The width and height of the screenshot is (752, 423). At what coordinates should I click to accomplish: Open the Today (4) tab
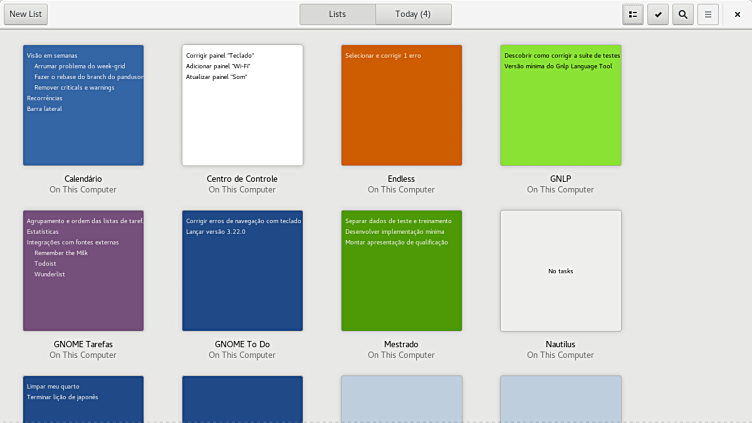pyautogui.click(x=413, y=14)
